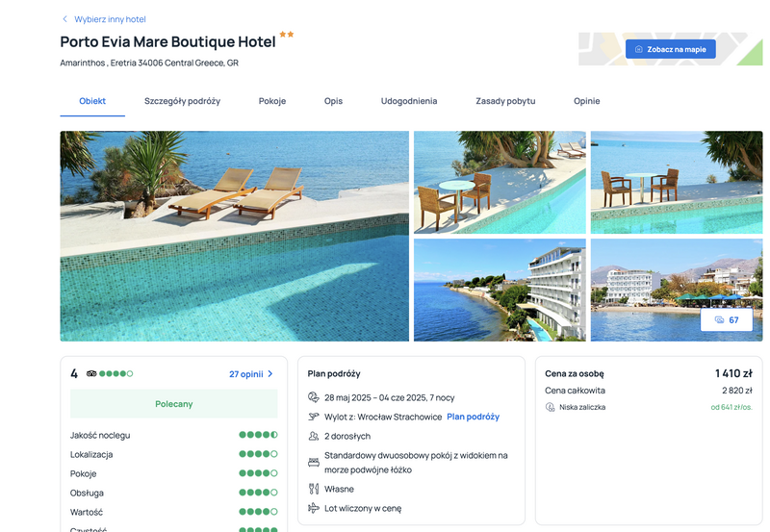The width and height of the screenshot is (770, 532).
Task: Open the Udogodnienia tab
Action: [408, 101]
